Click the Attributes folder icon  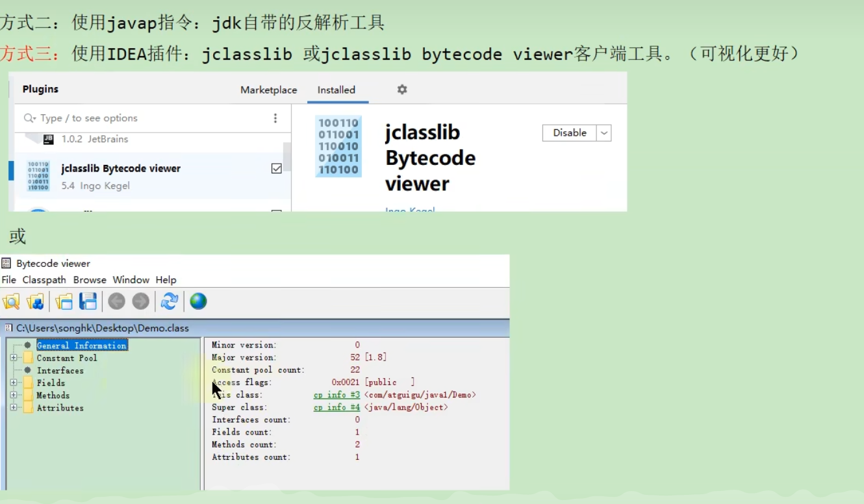[28, 408]
